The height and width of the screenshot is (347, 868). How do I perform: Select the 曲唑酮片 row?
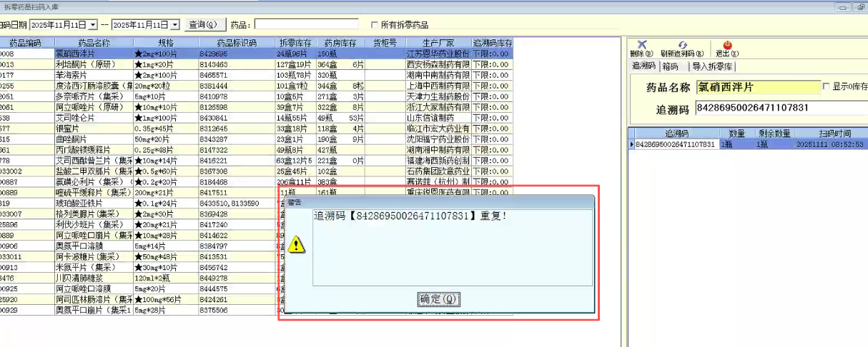[x=257, y=139]
